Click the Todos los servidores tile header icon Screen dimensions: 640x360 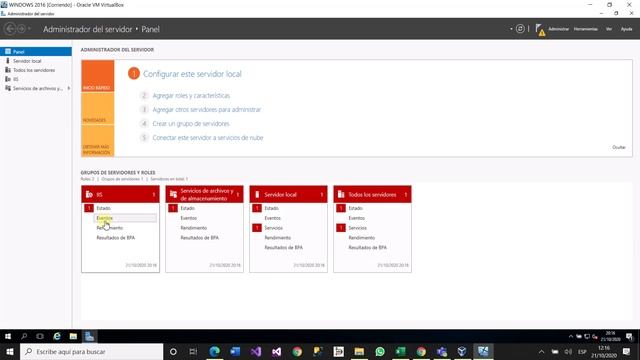click(x=341, y=194)
